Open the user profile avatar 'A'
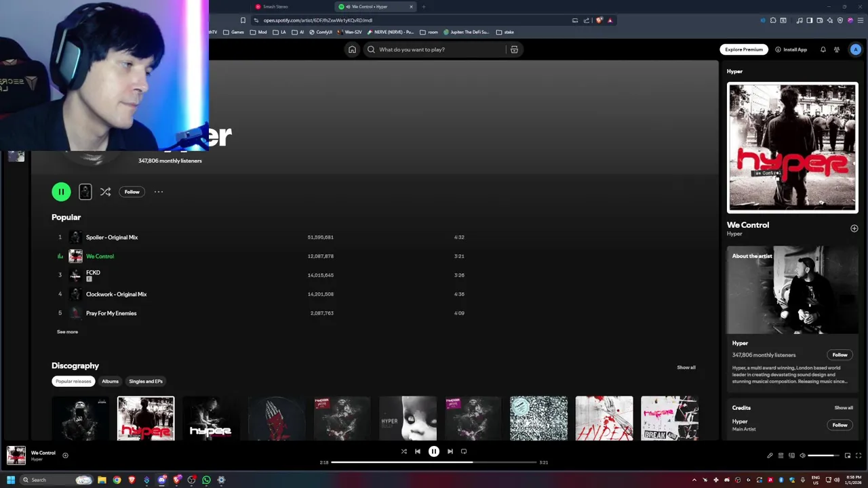This screenshot has height=488, width=868. click(856, 49)
